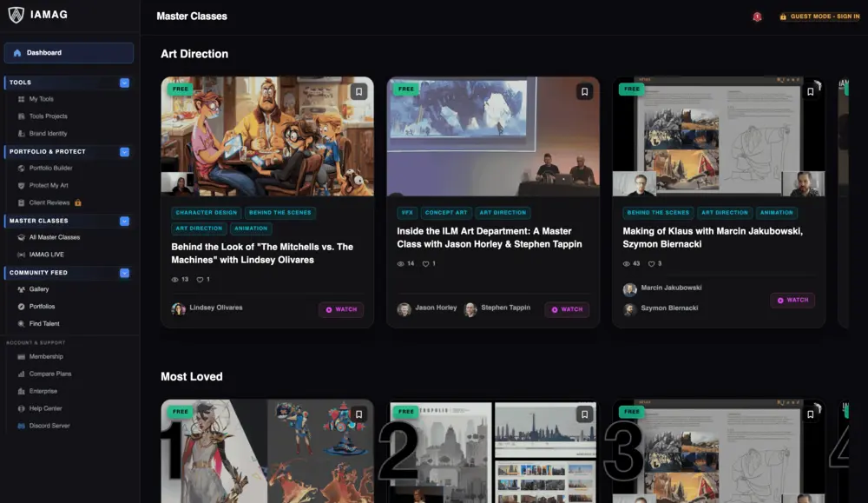This screenshot has width=868, height=503.
Task: Go to Gallery in Community Feed
Action: pyautogui.click(x=39, y=289)
